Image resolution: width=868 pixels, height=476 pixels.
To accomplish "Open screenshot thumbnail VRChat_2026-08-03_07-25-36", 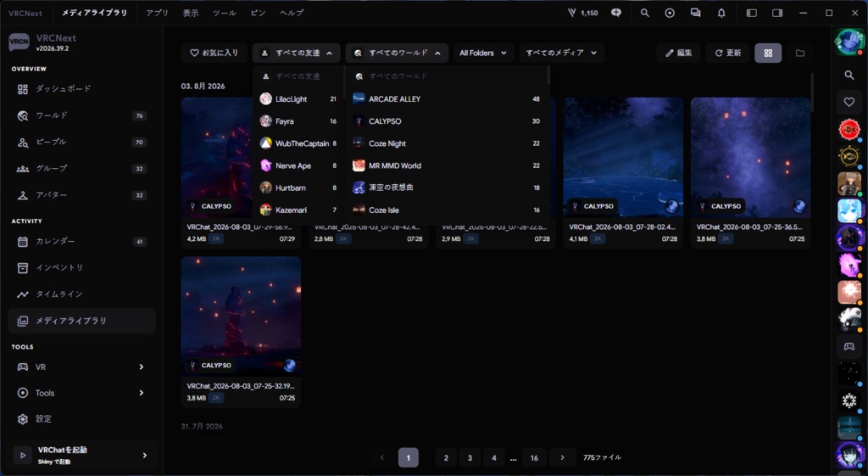I will click(751, 157).
